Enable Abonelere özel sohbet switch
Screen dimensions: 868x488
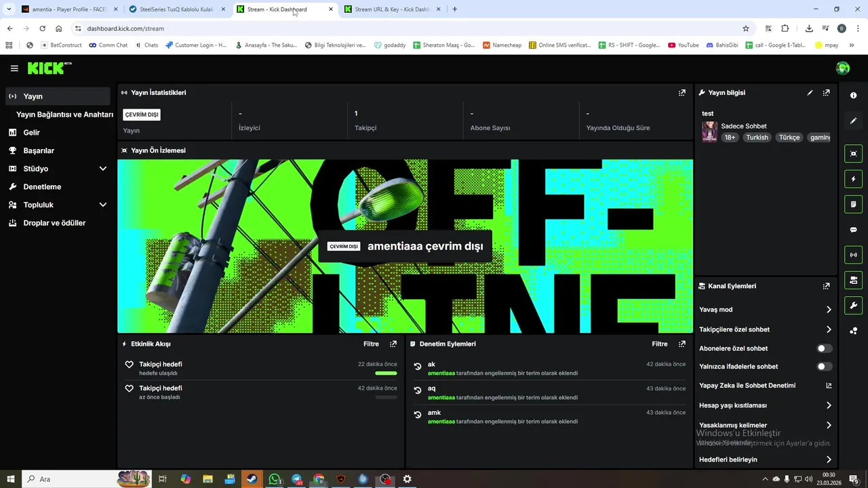[x=824, y=348]
